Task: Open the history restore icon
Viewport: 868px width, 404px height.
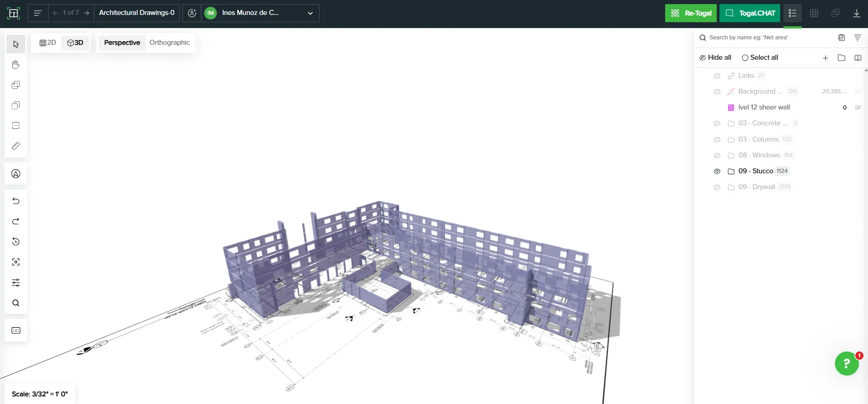Action: tap(16, 242)
